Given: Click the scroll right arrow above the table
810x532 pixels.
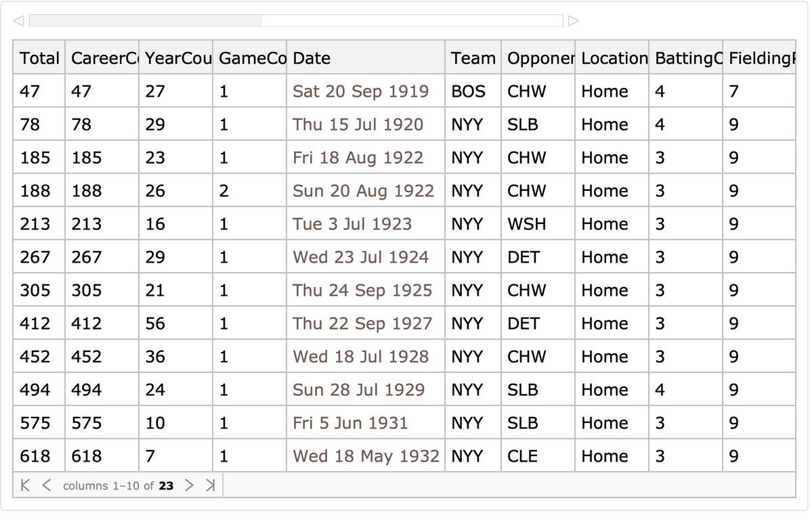Looking at the screenshot, I should pos(573,21).
